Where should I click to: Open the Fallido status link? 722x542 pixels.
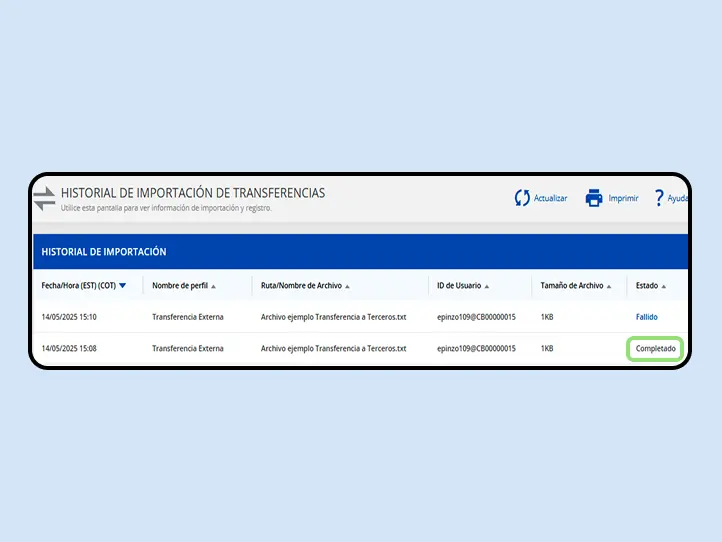coord(646,317)
